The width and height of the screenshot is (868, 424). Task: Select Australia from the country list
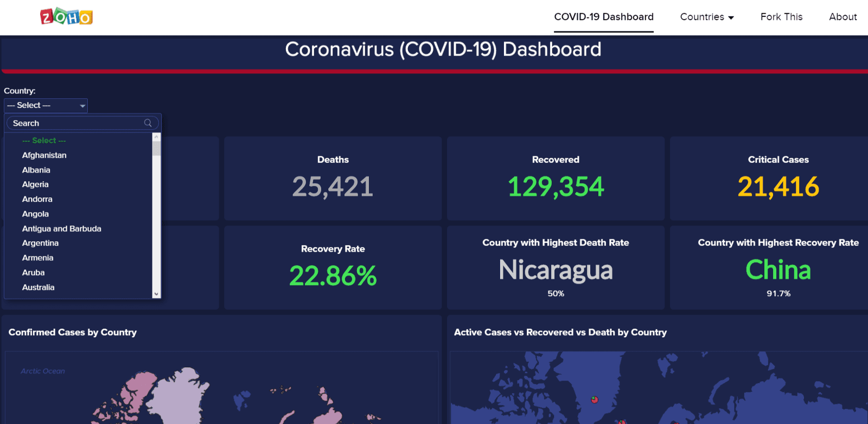point(39,287)
